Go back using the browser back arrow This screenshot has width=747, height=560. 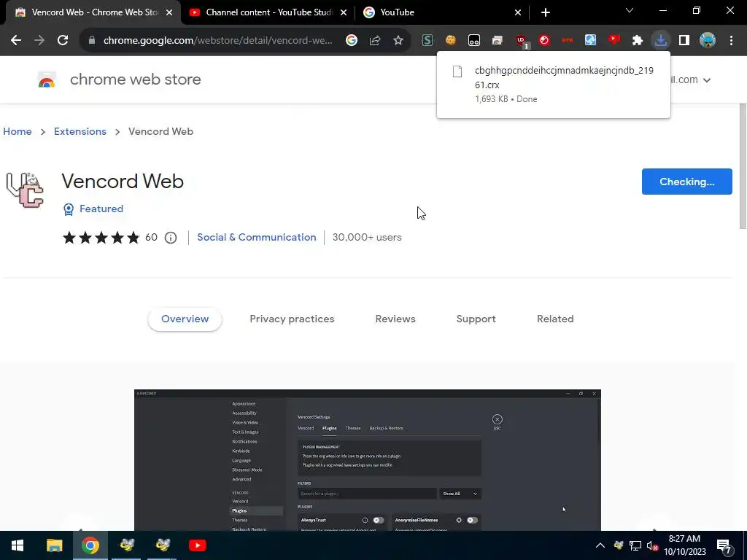pos(16,41)
